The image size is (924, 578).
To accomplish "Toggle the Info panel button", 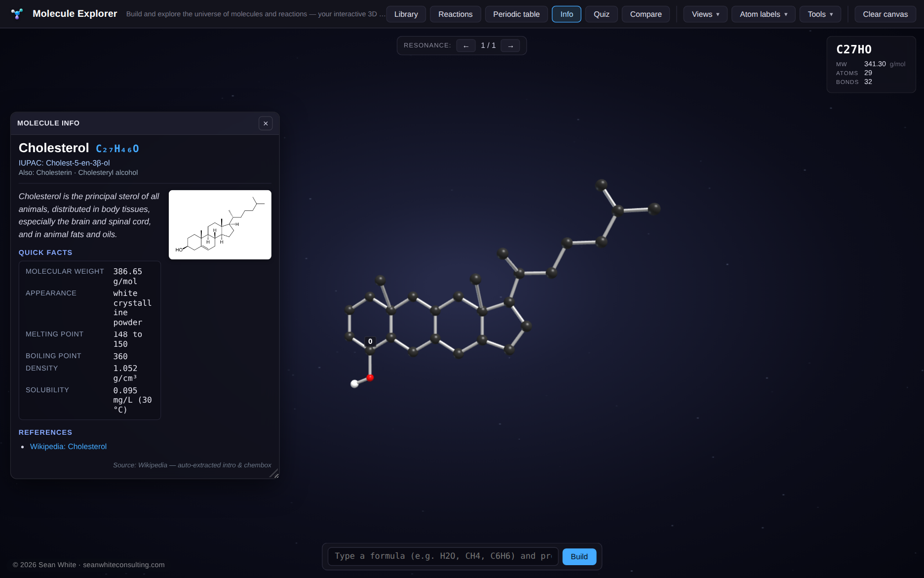I will click(x=567, y=14).
